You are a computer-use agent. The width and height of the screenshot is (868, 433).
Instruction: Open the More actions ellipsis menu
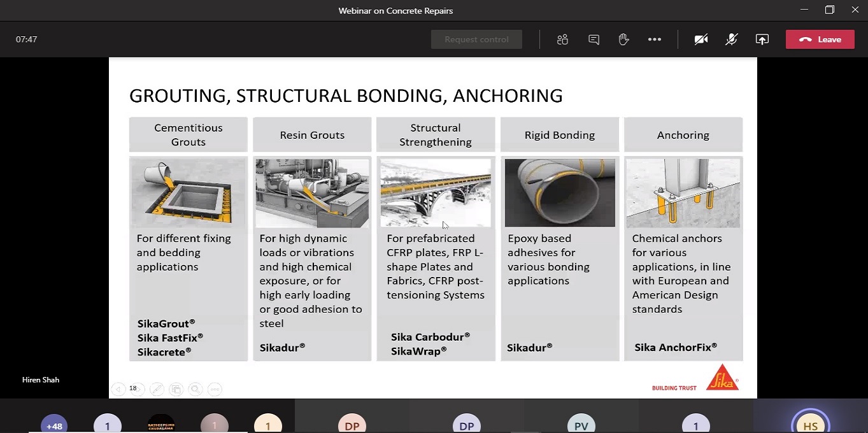(x=655, y=39)
